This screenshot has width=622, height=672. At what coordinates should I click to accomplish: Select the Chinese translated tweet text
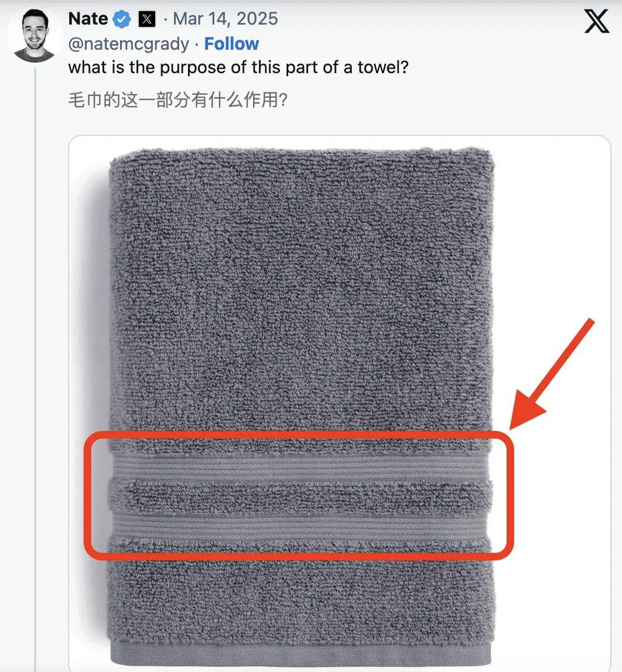pyautogui.click(x=177, y=100)
